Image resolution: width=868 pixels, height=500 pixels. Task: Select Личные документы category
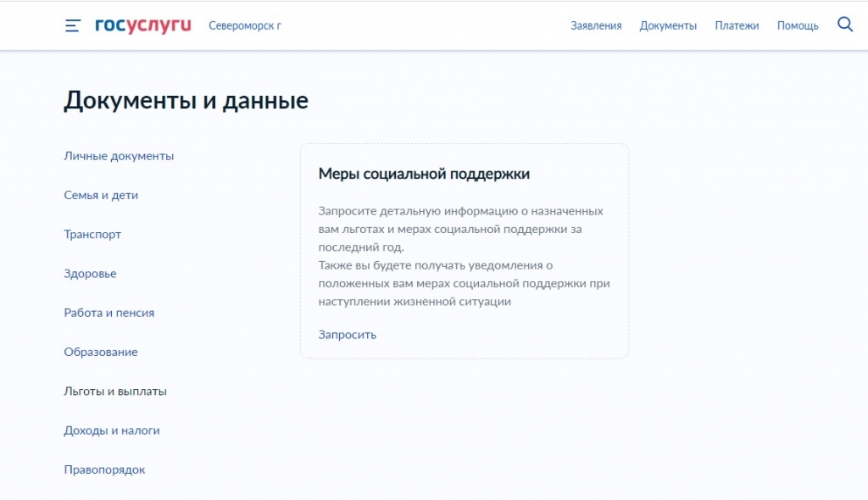[x=119, y=156]
